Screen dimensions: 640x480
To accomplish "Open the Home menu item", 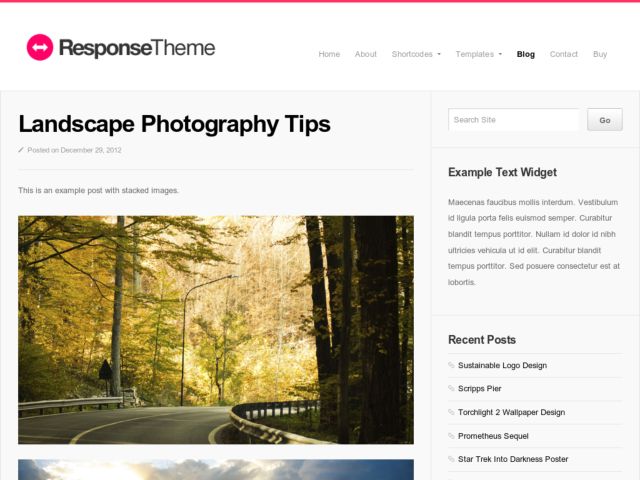I will click(329, 54).
